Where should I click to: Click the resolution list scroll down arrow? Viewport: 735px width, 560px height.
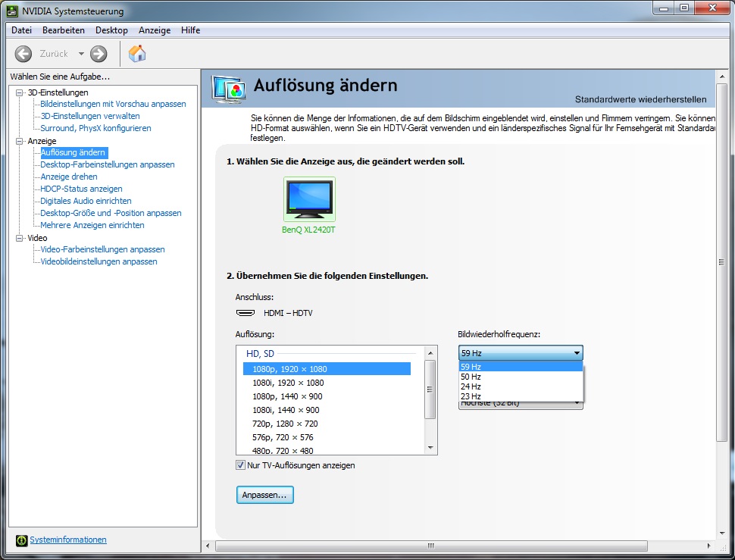coord(430,448)
